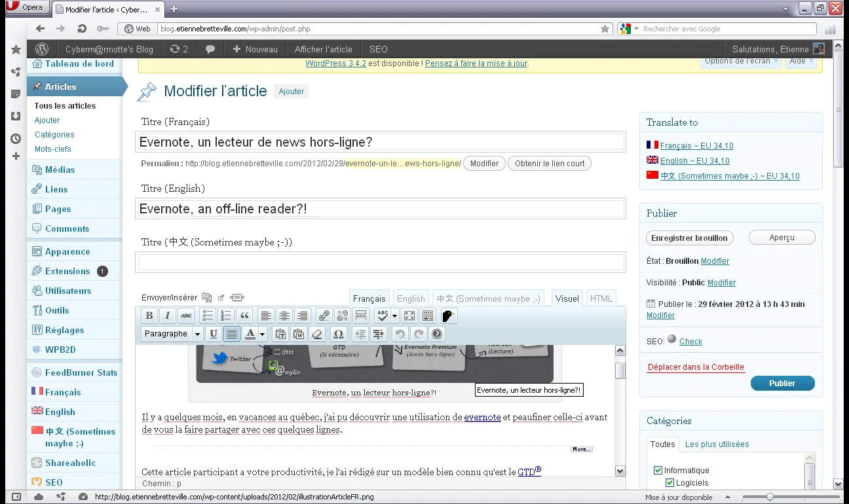Expand Options de l'écran panel
The image size is (849, 504).
(x=742, y=61)
